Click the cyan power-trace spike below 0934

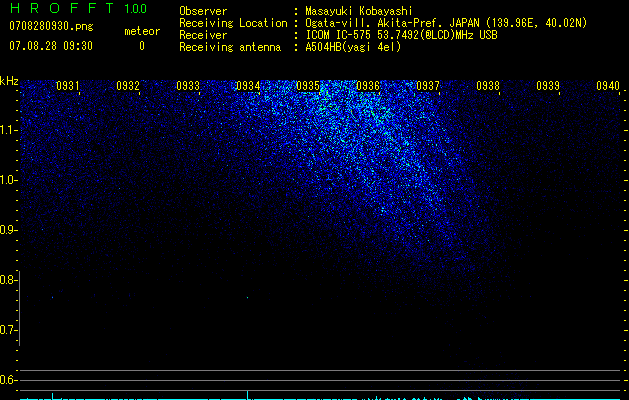248,395
